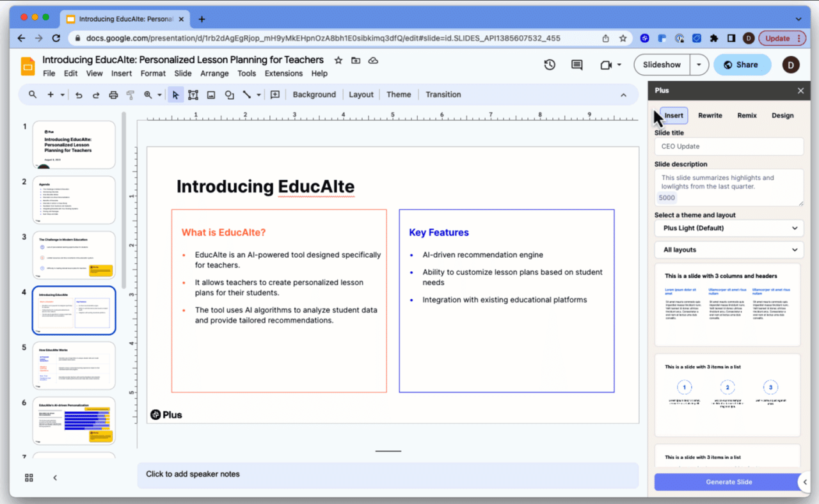
Task: Click the Generate Slide button
Action: click(x=728, y=482)
